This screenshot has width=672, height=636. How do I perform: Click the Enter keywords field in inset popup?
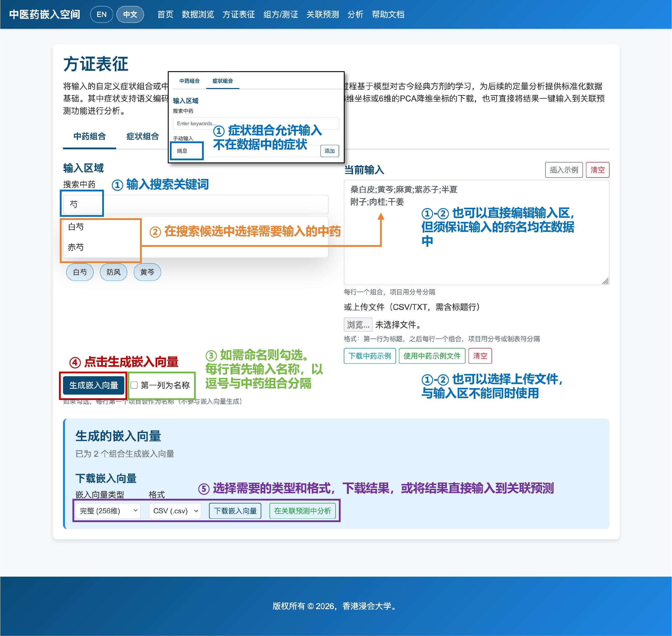pyautogui.click(x=256, y=124)
